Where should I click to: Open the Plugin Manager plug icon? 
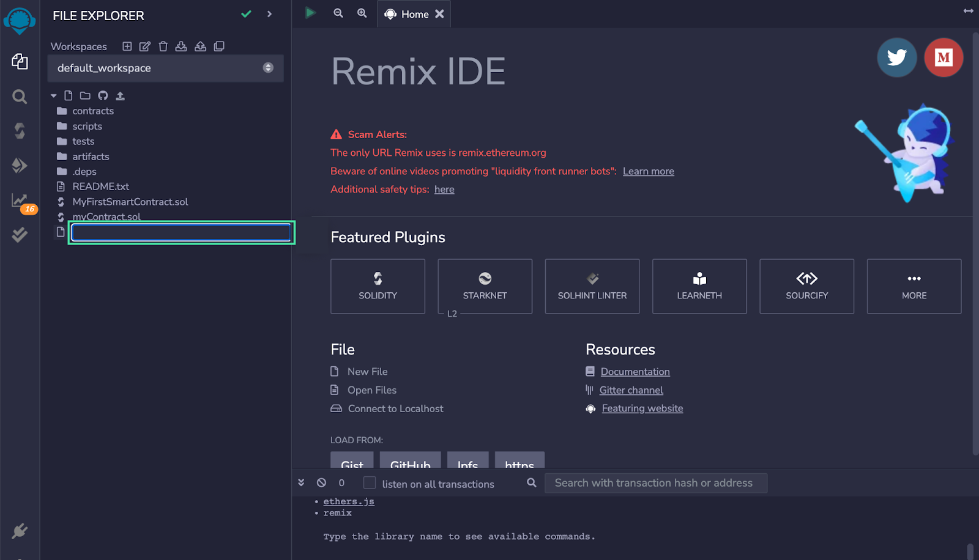click(x=20, y=531)
